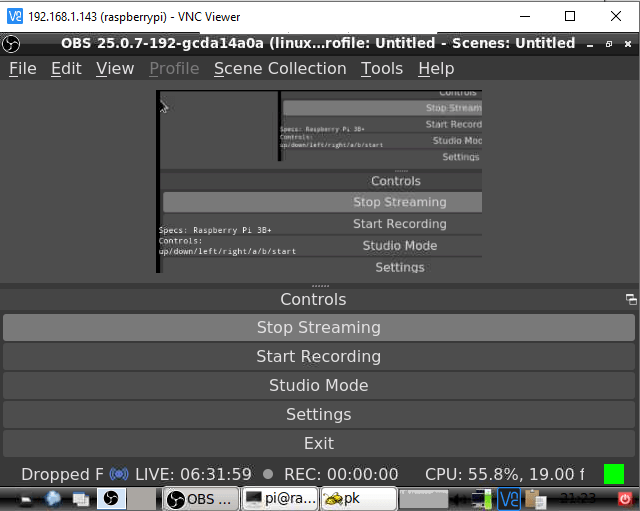Open the Scene Collection menu

[280, 69]
